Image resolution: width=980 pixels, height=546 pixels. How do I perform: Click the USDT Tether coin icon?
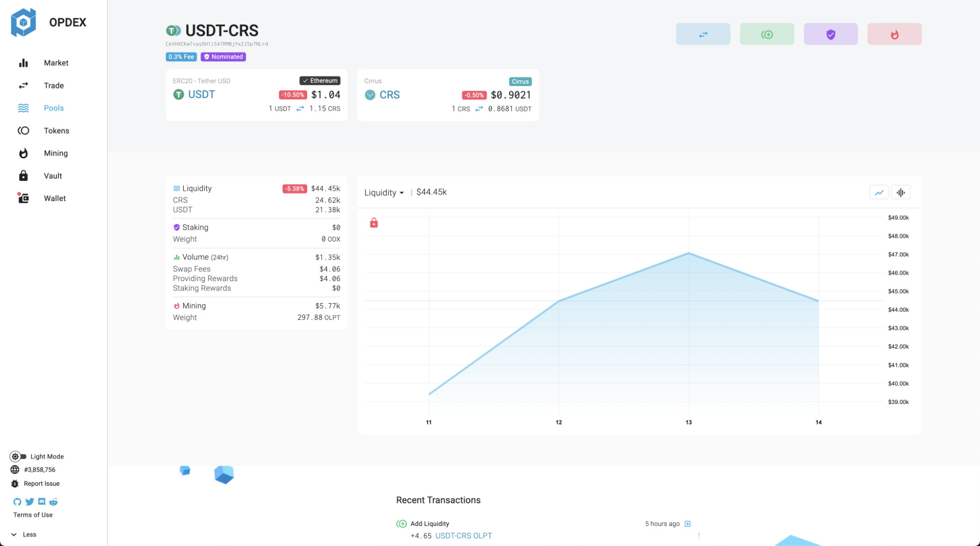(x=178, y=94)
